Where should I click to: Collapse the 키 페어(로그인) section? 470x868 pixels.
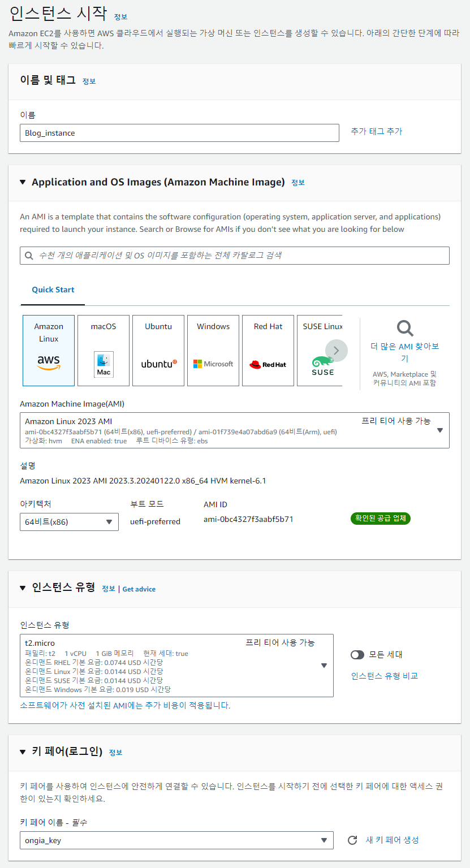click(x=23, y=752)
